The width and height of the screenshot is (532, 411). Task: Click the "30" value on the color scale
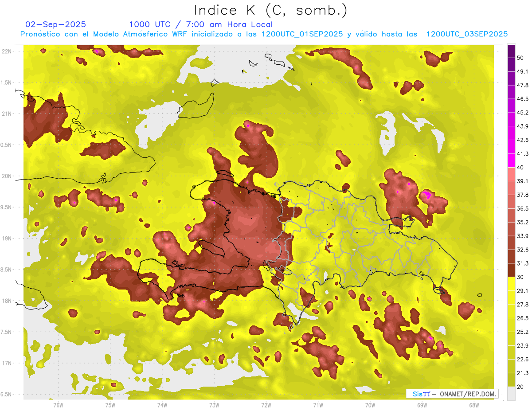(521, 277)
